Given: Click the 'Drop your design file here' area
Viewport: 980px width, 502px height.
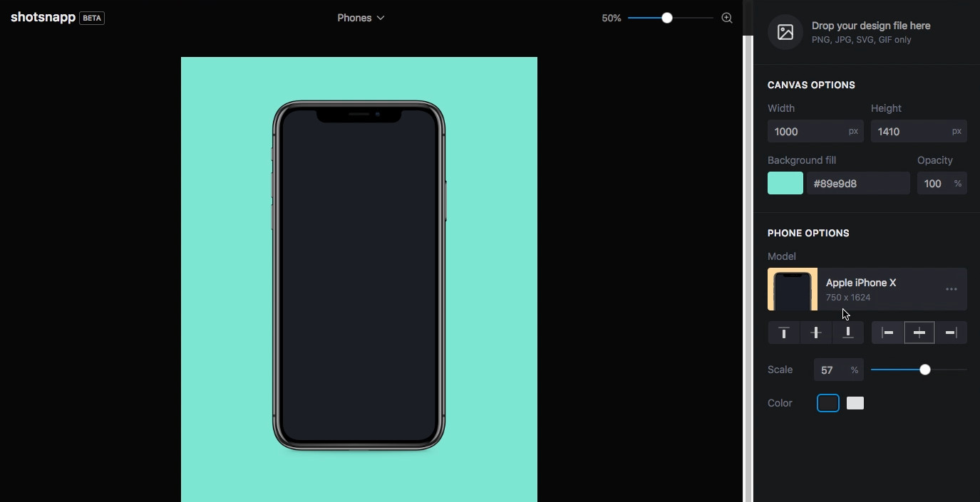Looking at the screenshot, I should point(870,32).
